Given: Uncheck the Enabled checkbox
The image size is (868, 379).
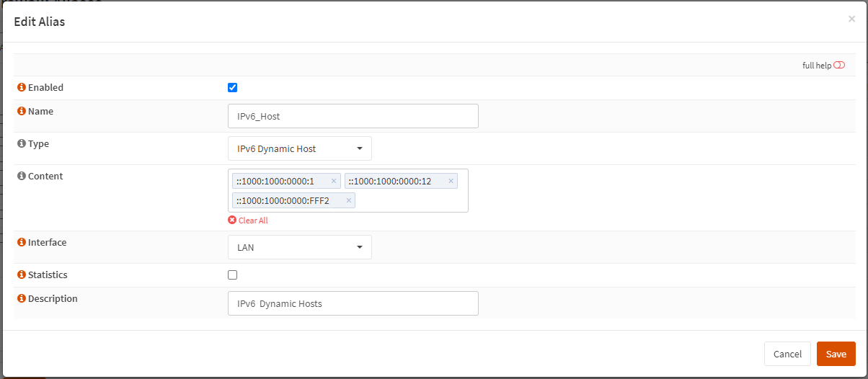Looking at the screenshot, I should tap(232, 88).
